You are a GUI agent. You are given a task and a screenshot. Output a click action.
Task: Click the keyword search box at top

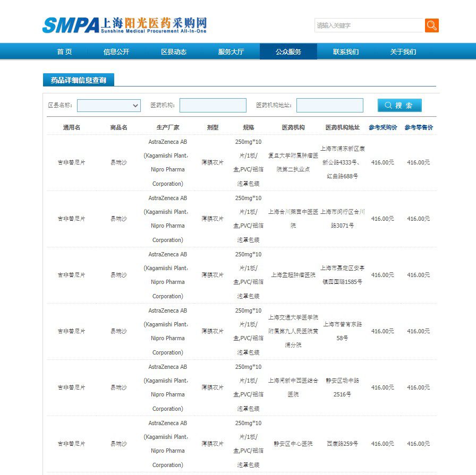[x=369, y=25]
